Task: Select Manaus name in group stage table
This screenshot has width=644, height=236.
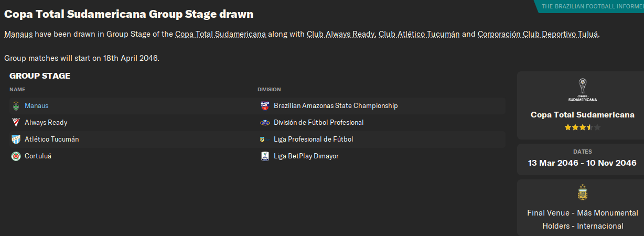Action: (36, 106)
